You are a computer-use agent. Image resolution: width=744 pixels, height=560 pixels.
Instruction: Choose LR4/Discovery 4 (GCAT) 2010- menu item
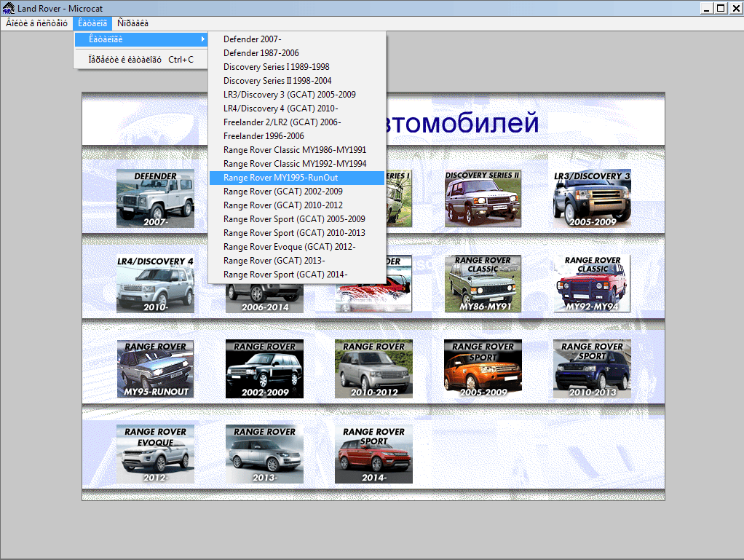296,109
